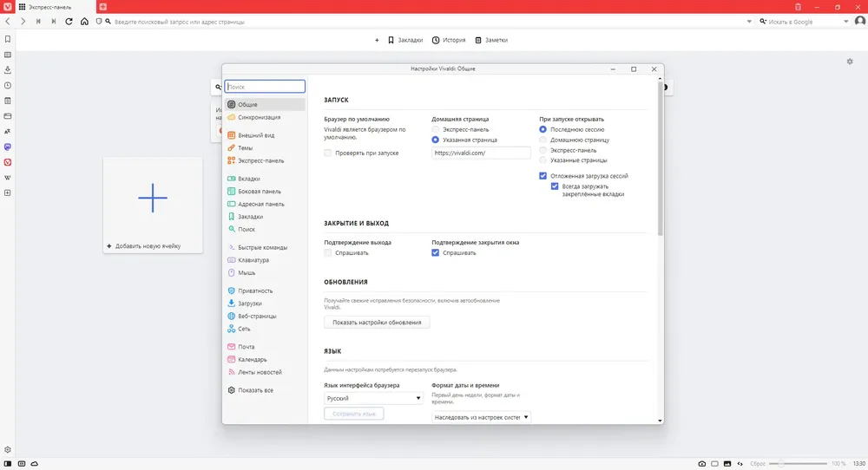Select 'Экспресс-панель' homepage radio button
The width and height of the screenshot is (868, 470).
435,129
